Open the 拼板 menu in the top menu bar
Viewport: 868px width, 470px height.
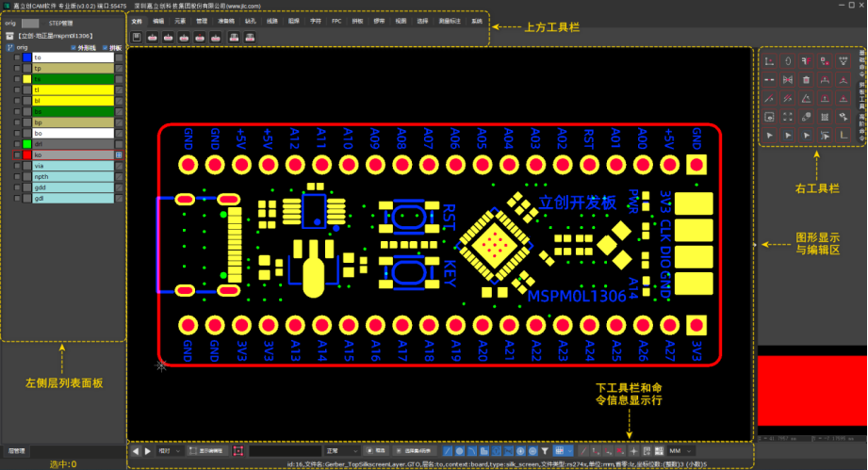357,21
